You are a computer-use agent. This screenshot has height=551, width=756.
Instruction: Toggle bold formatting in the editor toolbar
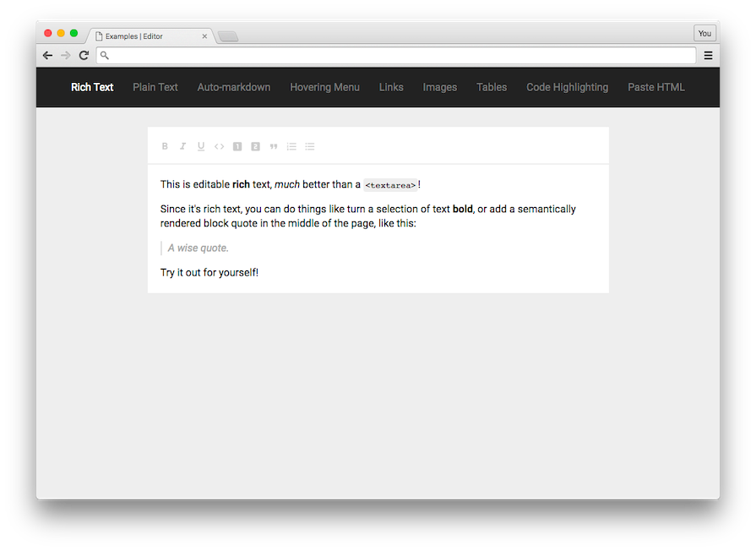click(165, 146)
